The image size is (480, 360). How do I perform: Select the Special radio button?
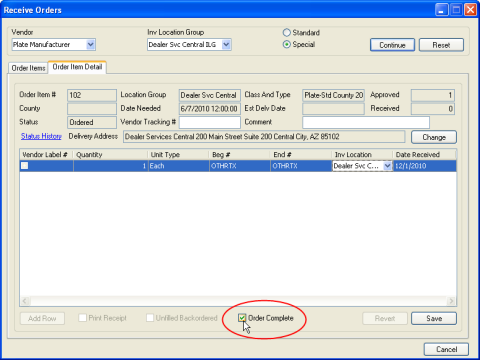(x=286, y=44)
